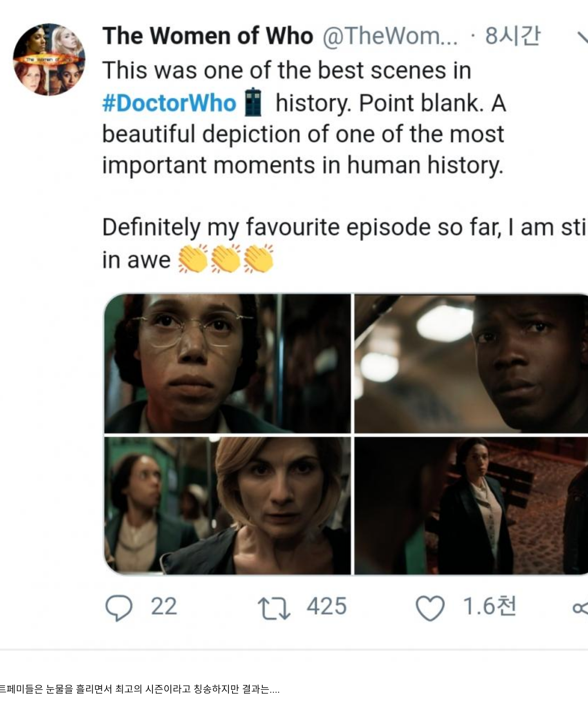Click the share icon beside the likes
This screenshot has height=703, width=588.
tap(580, 608)
